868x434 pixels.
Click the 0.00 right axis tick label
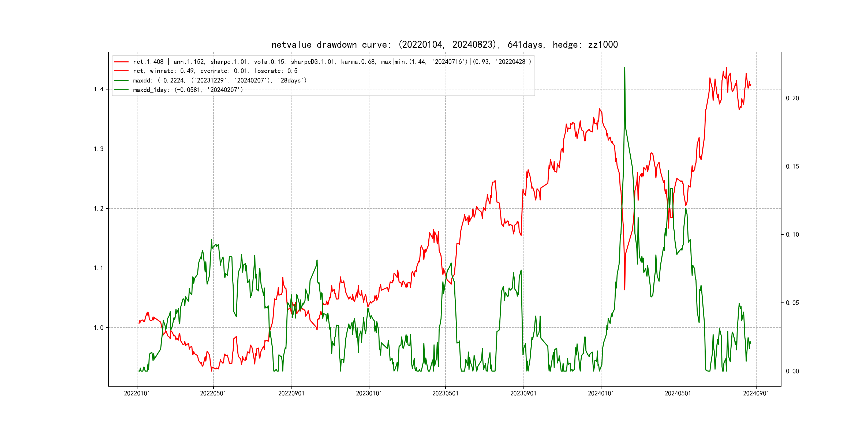[x=792, y=371]
